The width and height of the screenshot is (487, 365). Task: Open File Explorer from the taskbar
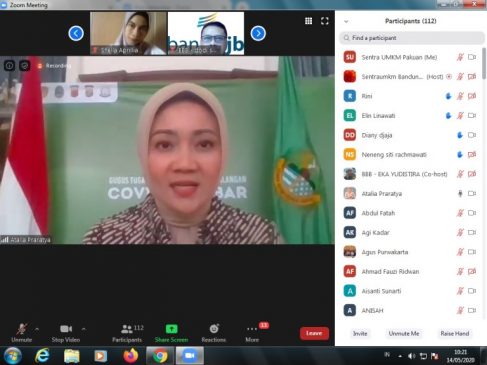[71, 356]
